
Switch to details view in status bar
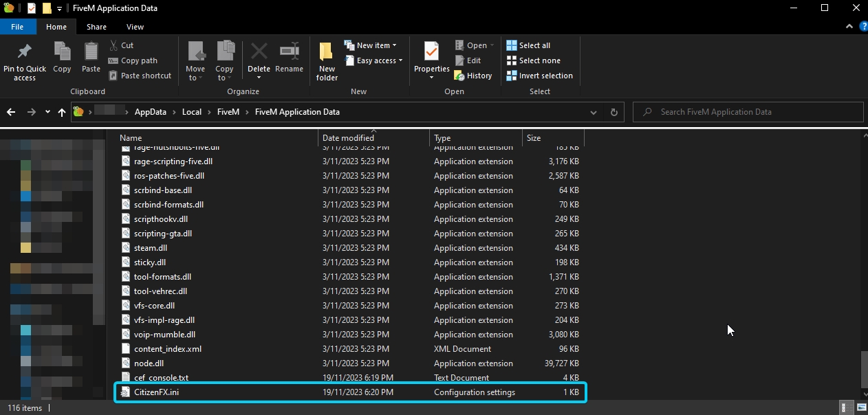pyautogui.click(x=845, y=408)
